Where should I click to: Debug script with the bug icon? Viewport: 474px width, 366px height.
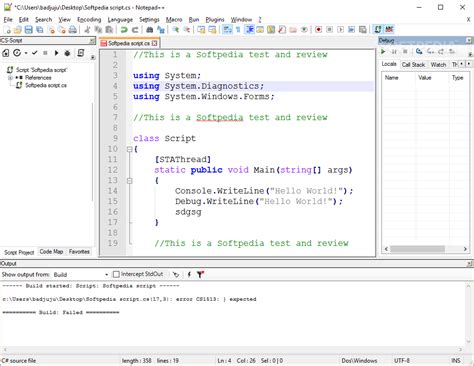pyautogui.click(x=67, y=53)
